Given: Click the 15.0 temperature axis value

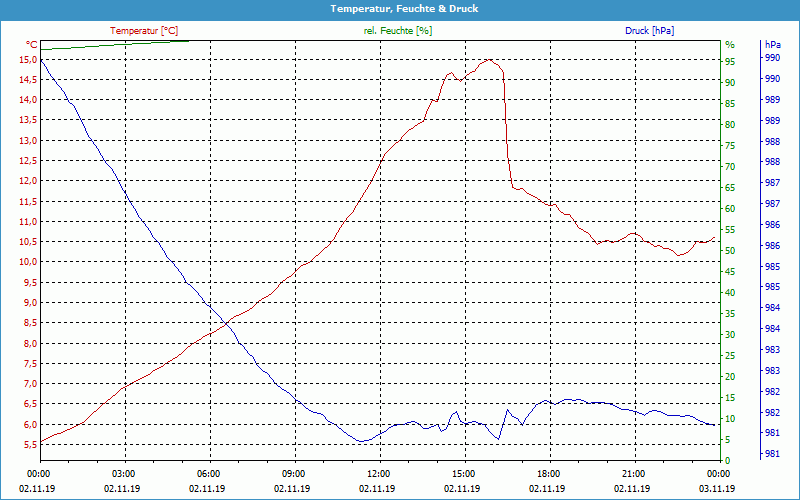Looking at the screenshot, I should 27,60.
